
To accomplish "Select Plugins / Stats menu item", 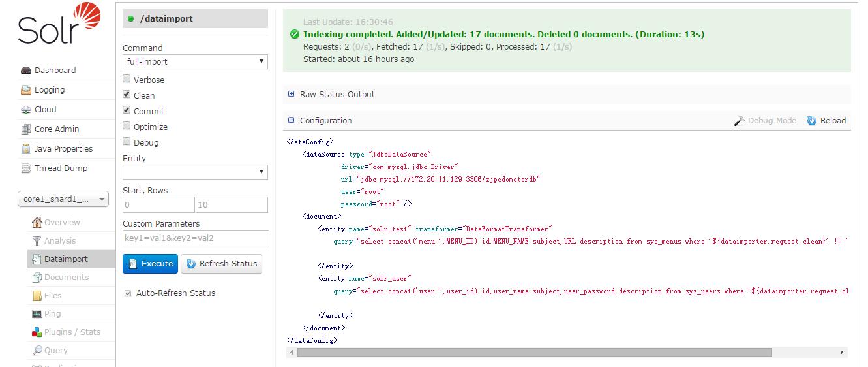I will tap(72, 332).
